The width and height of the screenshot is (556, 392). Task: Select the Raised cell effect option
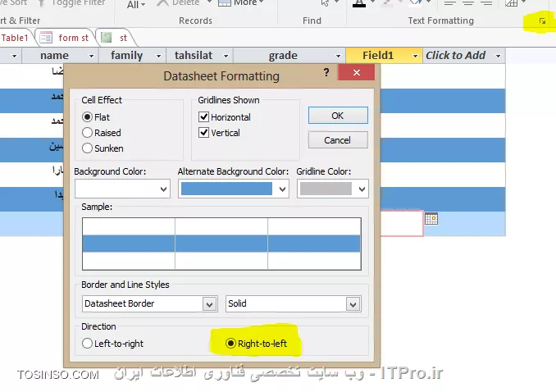[88, 133]
